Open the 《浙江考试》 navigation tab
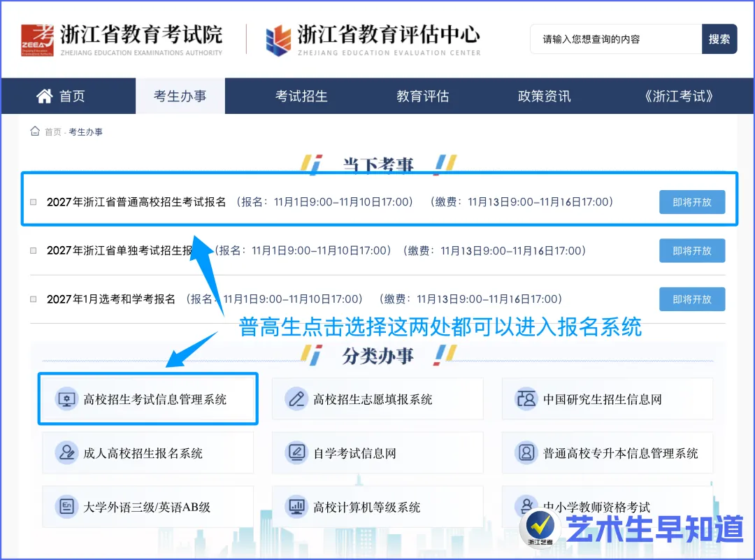This screenshot has height=560, width=755. [x=678, y=96]
